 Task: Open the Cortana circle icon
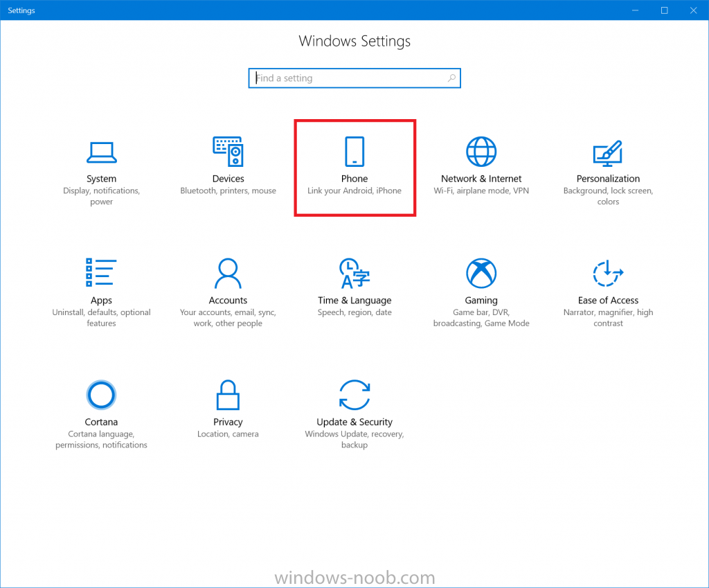pos(101,395)
